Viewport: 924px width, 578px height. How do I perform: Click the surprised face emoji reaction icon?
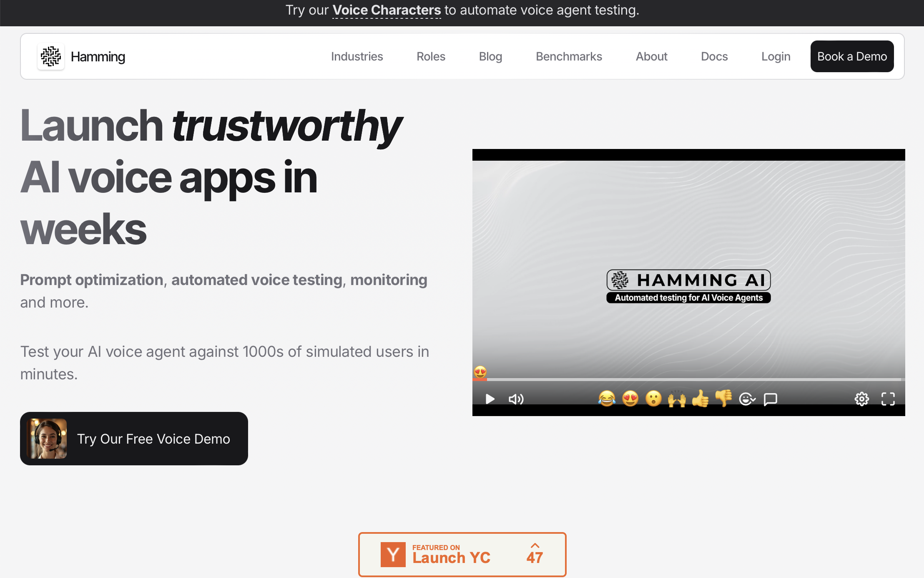pos(653,399)
